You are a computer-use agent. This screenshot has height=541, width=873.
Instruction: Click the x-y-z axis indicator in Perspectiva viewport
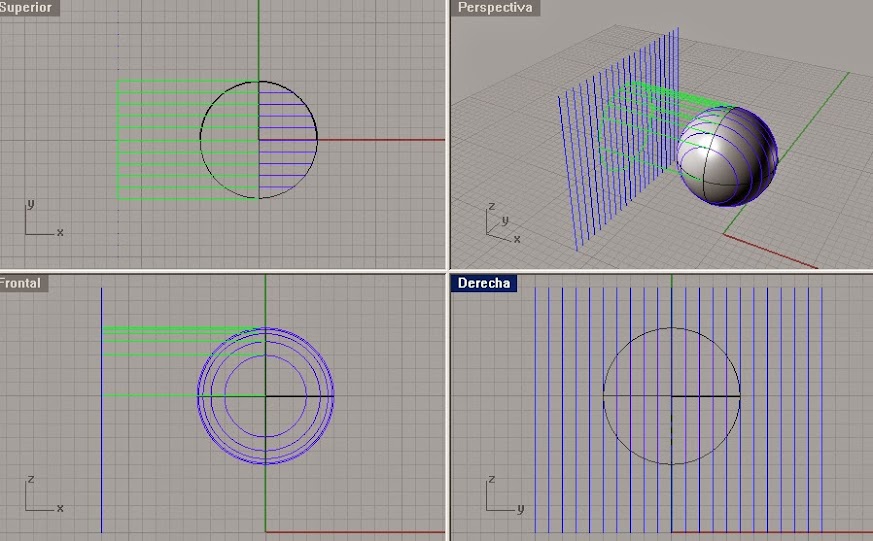point(503,223)
